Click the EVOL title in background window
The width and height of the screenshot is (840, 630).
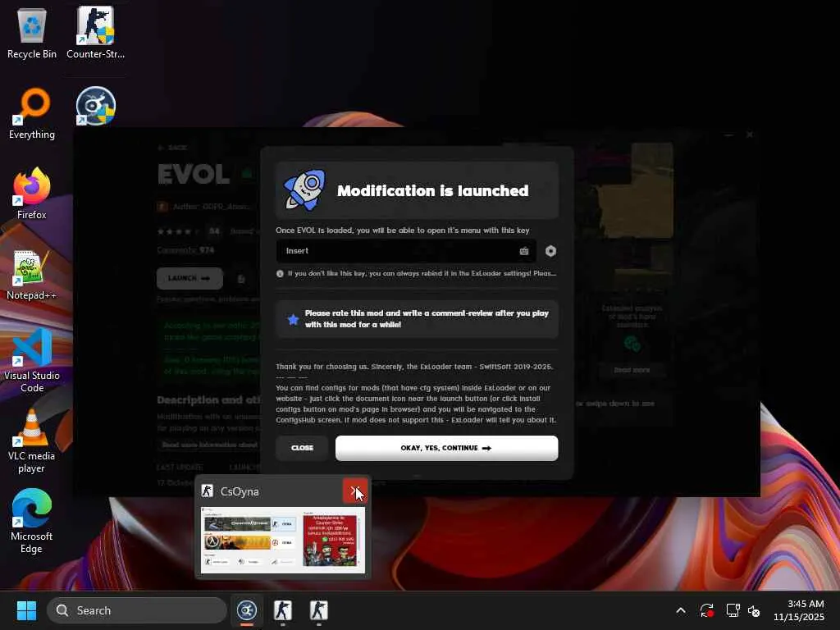(x=194, y=174)
